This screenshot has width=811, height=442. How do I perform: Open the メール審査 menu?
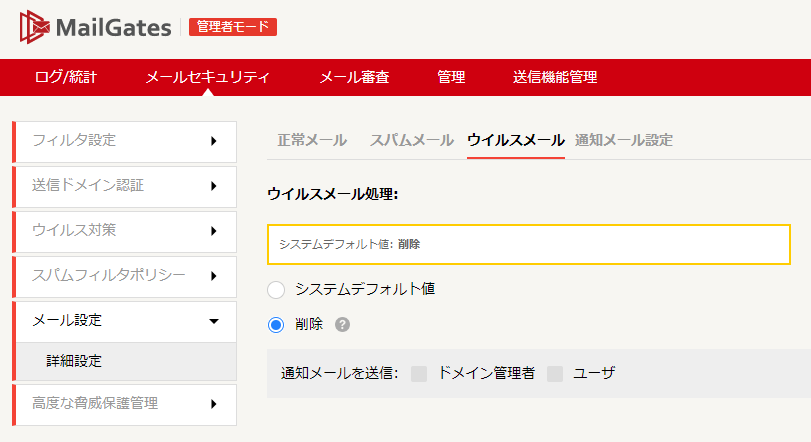coord(354,77)
